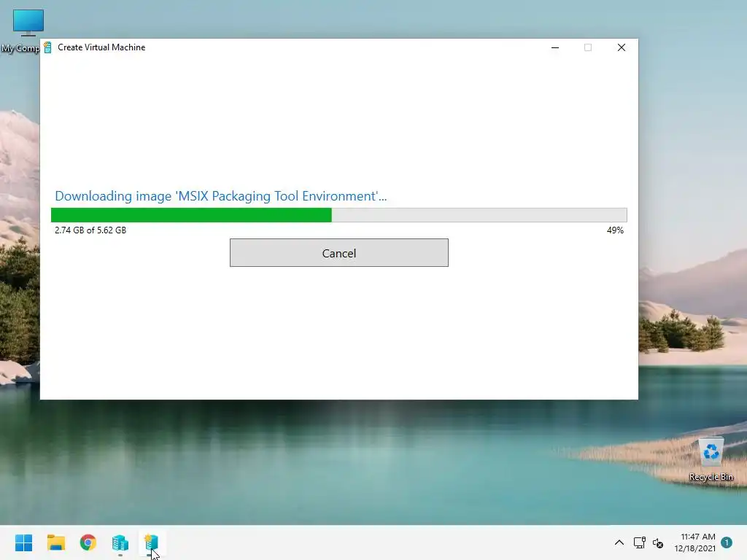Click the Create Virtual Machine title icon
747x560 pixels.
pos(47,47)
